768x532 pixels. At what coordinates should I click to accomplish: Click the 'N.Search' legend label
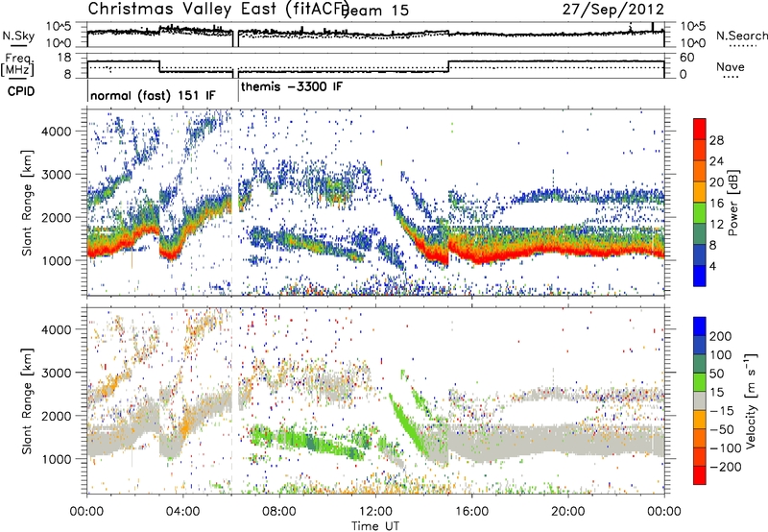(741, 36)
